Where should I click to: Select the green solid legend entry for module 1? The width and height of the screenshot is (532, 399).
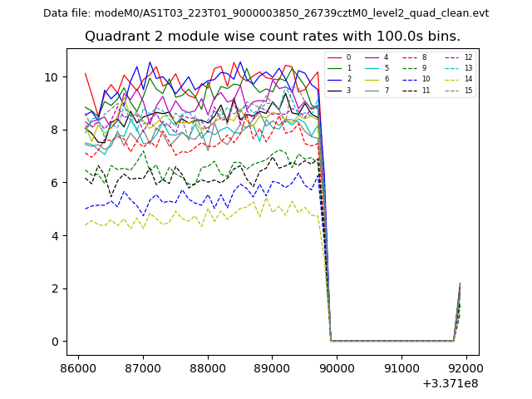335,68
